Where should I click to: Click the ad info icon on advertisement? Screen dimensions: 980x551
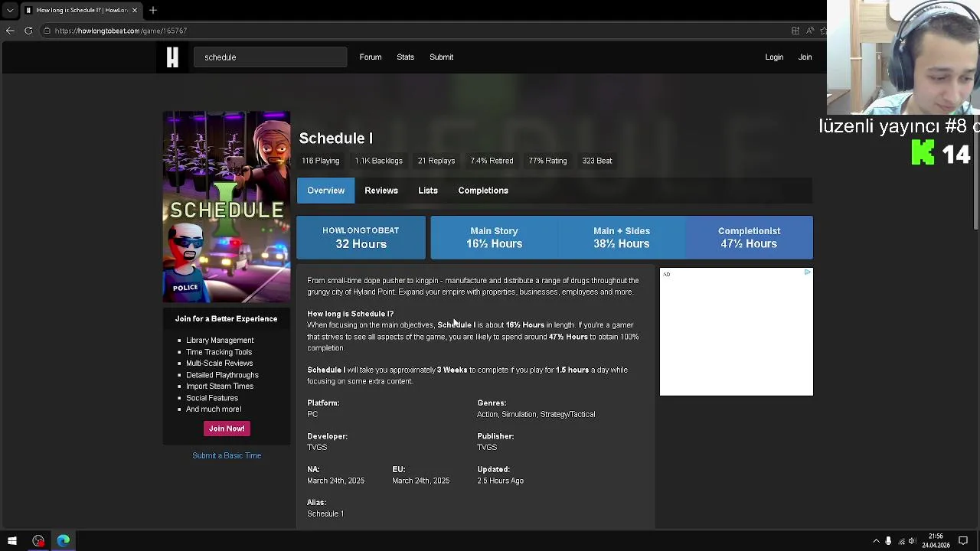pyautogui.click(x=807, y=272)
